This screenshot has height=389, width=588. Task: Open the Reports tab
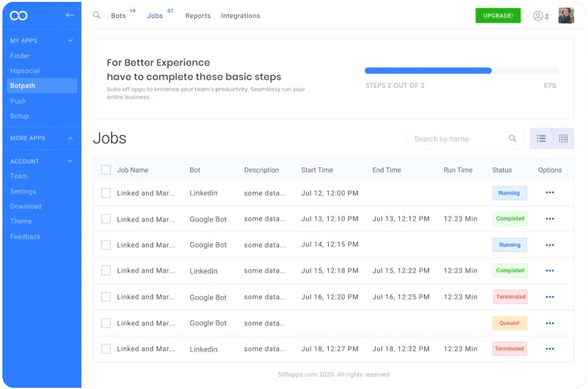pos(198,16)
